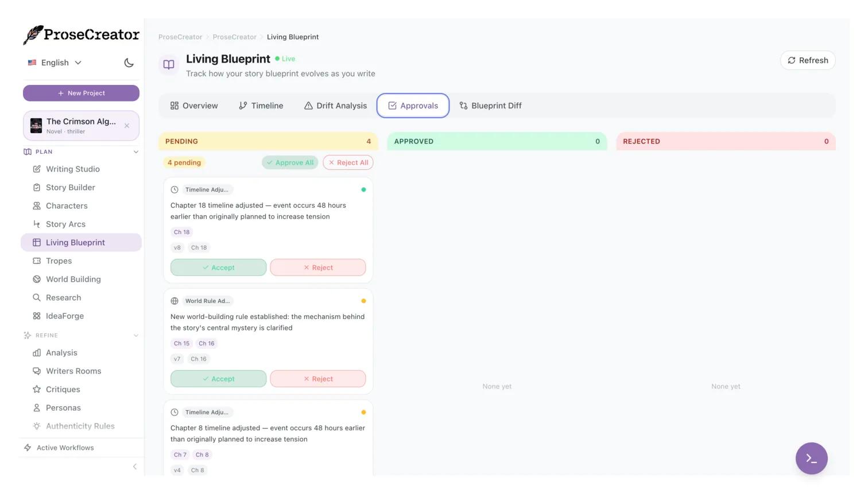Open the Blueprint Diff tab
Image resolution: width=868 pixels, height=494 pixels.
point(490,106)
